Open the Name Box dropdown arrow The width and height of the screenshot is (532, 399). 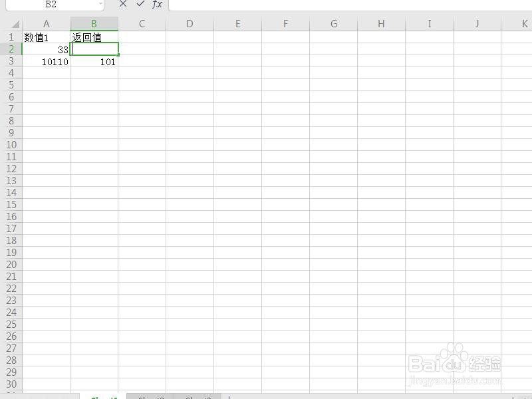tap(100, 4)
